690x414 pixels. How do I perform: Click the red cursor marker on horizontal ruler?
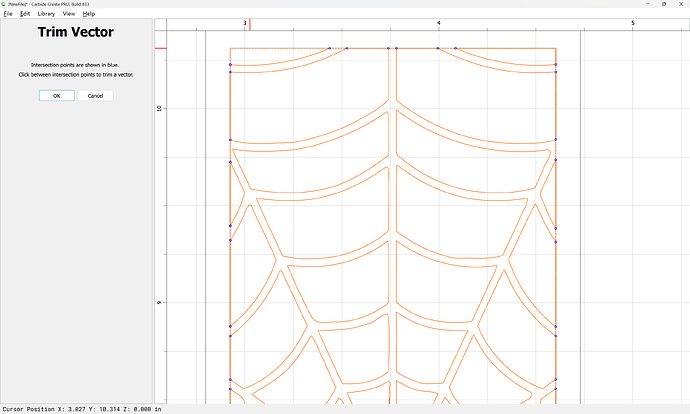click(x=250, y=24)
